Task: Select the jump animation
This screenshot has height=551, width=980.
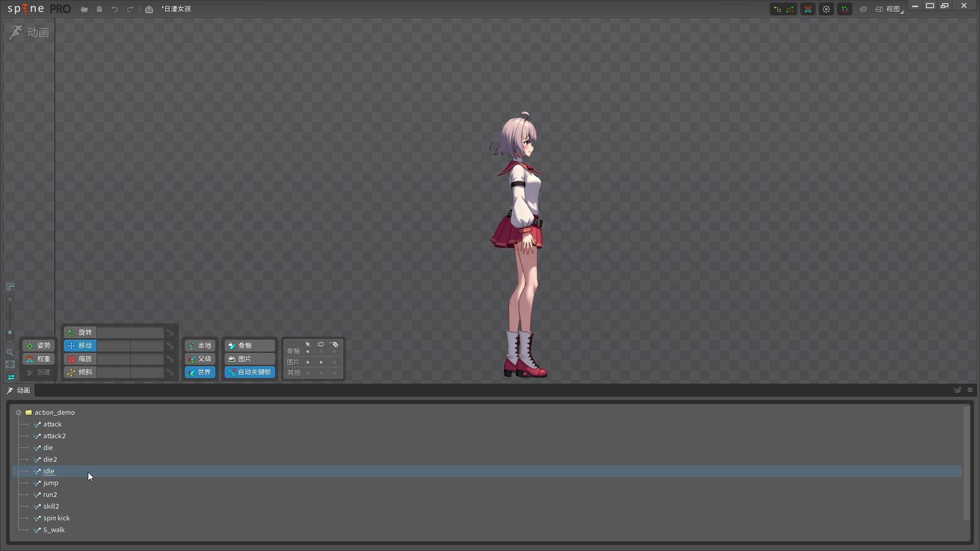Action: pyautogui.click(x=51, y=483)
